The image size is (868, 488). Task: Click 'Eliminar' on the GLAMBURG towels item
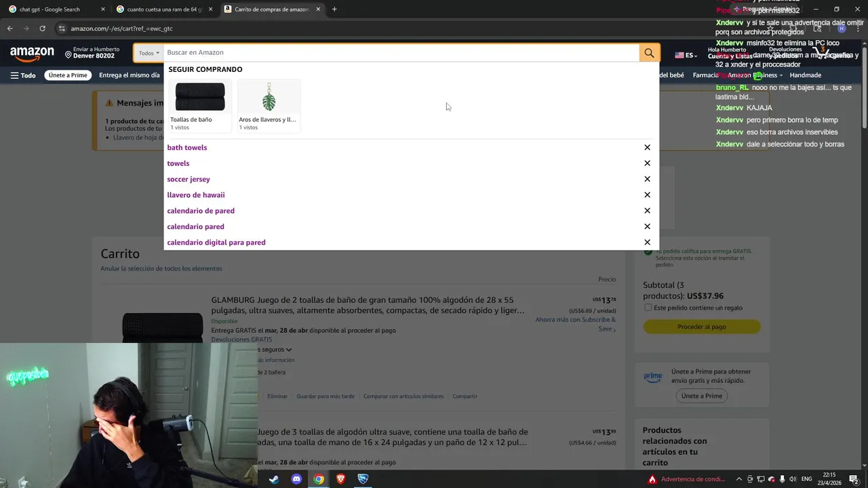point(277,396)
